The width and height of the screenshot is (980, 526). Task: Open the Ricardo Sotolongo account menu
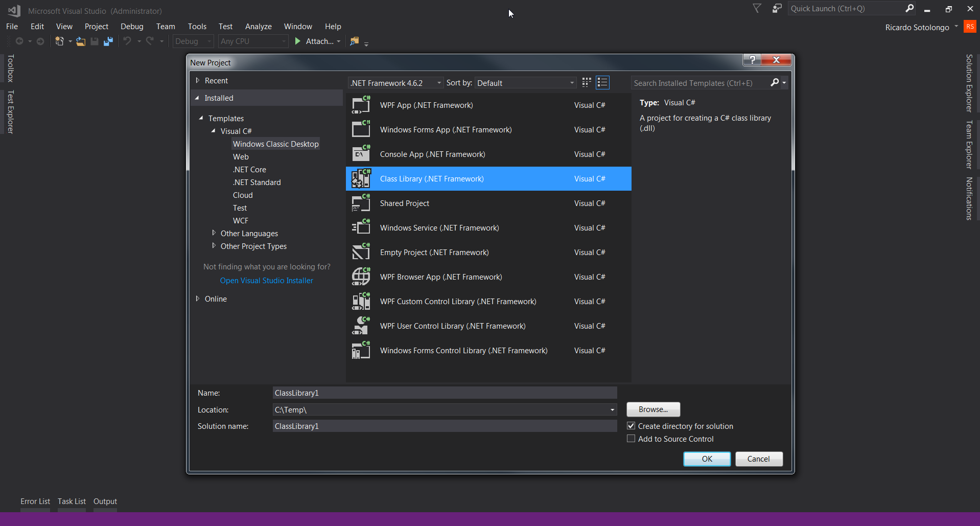coord(921,27)
